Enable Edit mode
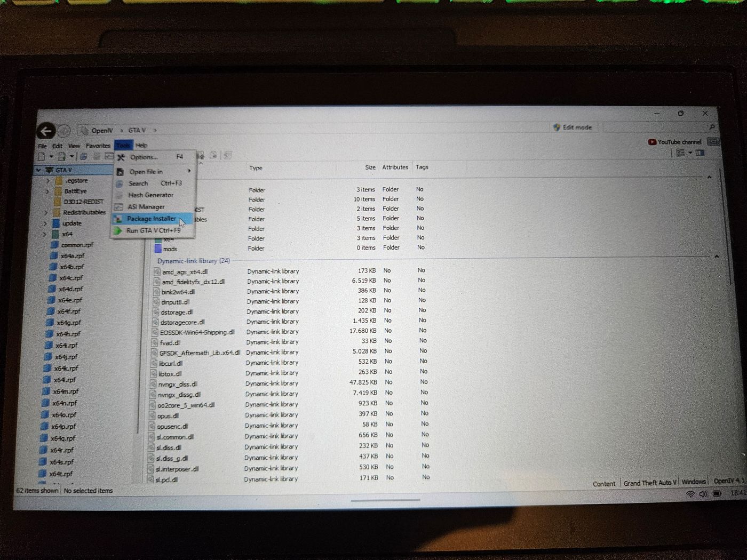This screenshot has height=560, width=747. 572,127
